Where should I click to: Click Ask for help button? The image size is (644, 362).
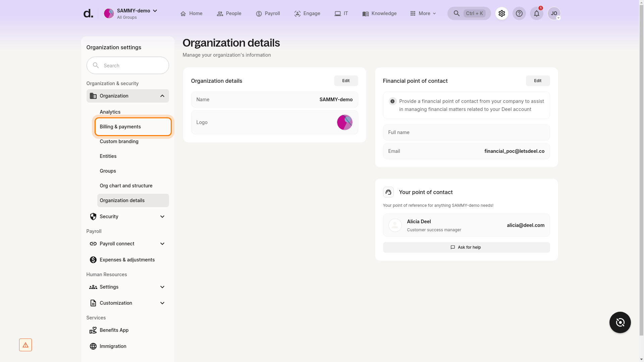466,247
